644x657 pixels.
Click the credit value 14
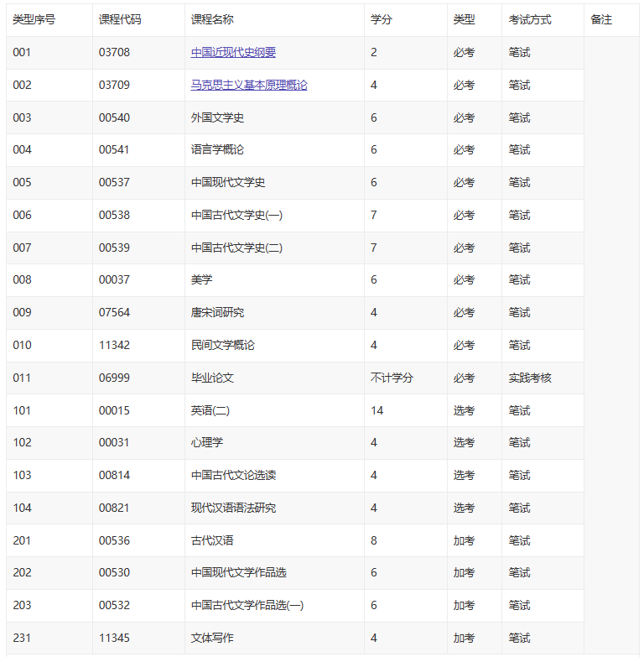[377, 410]
